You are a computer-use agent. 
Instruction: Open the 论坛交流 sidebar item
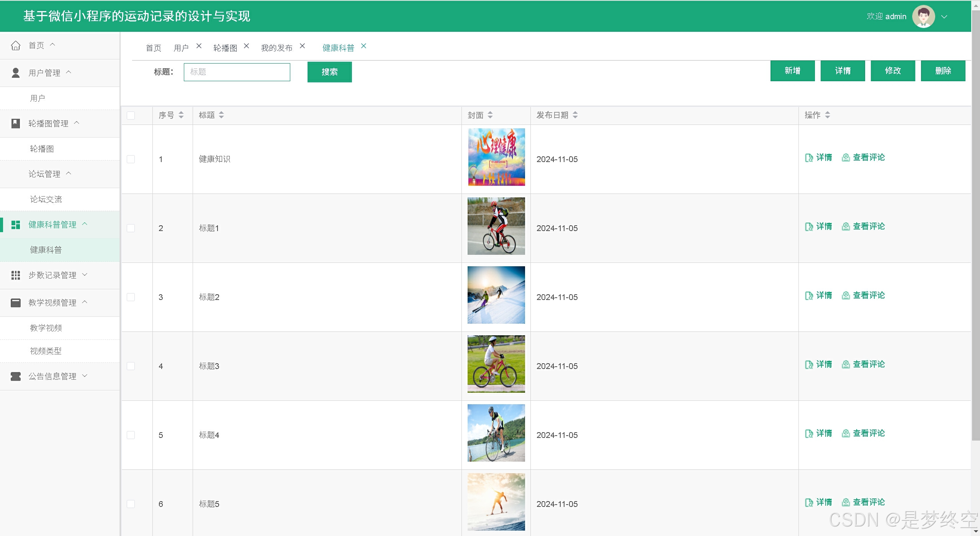(x=46, y=199)
